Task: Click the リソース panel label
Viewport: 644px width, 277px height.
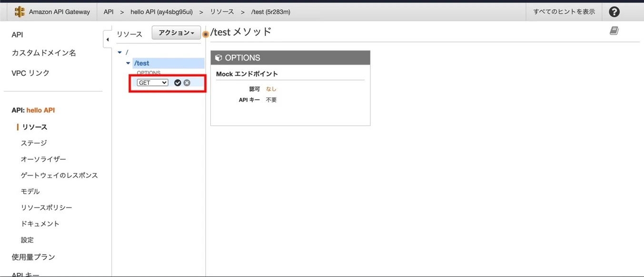Action: tap(129, 34)
